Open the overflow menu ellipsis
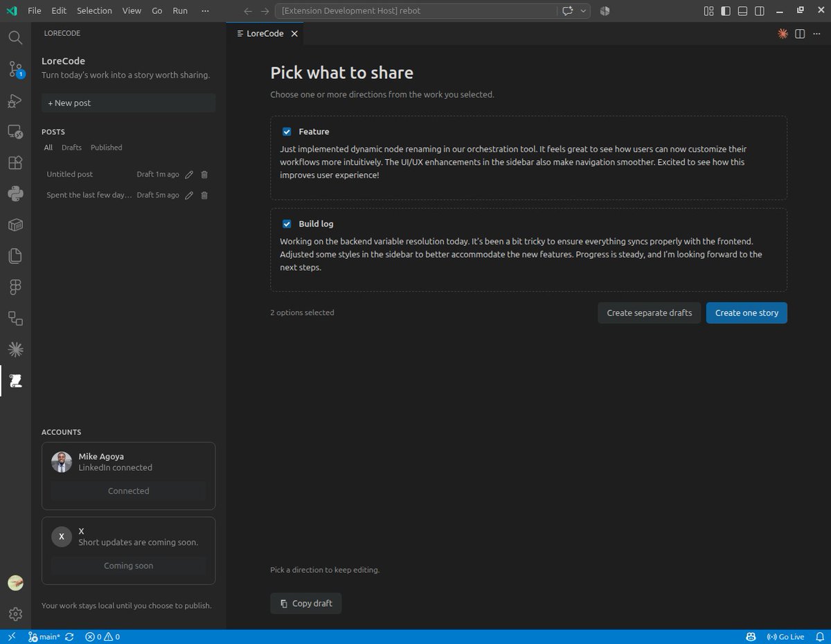Screen dimensions: 831x644 [x=204, y=11]
